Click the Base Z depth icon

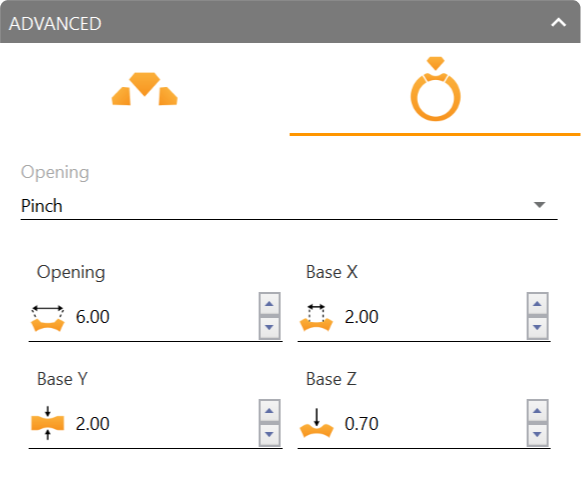coord(316,423)
